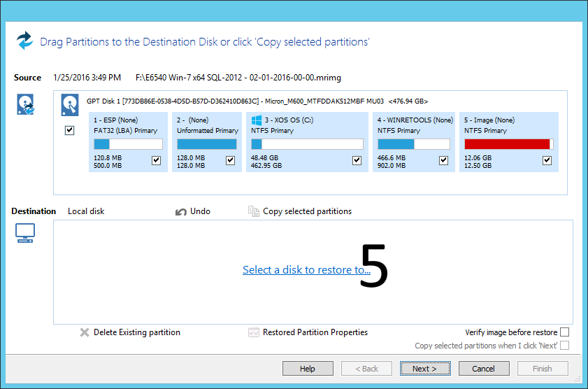Open Help
The width and height of the screenshot is (588, 389).
(x=308, y=369)
